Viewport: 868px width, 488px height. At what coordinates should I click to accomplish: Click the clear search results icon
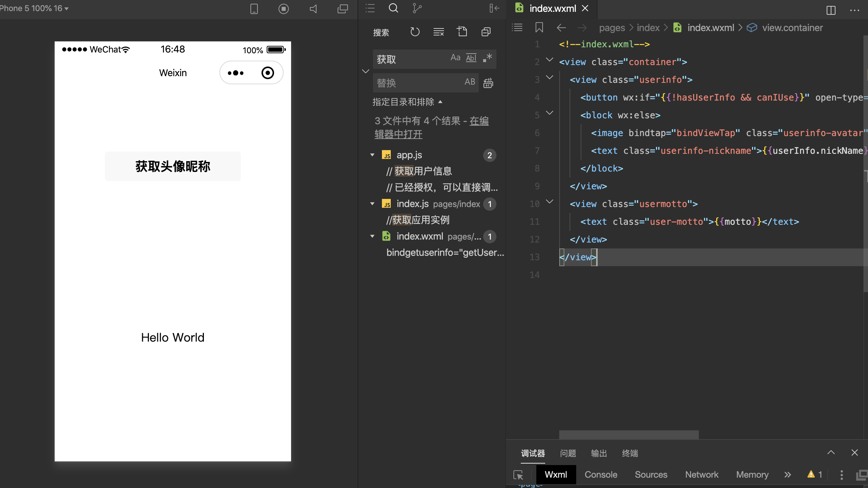tap(438, 32)
